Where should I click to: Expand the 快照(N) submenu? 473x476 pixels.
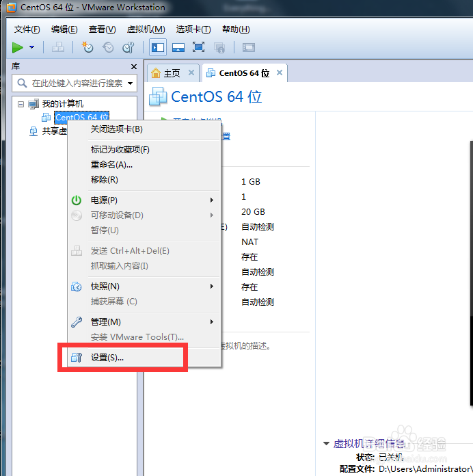(144, 287)
